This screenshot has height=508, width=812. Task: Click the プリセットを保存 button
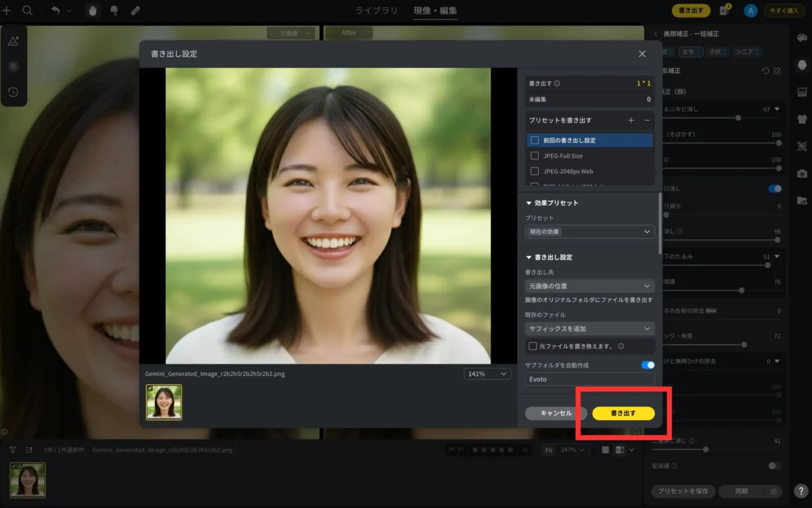pyautogui.click(x=683, y=492)
